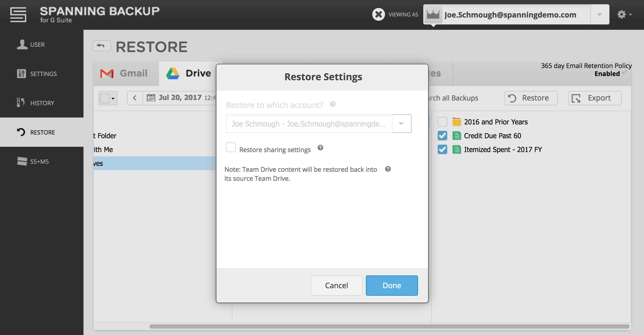The width and height of the screenshot is (644, 335).
Task: Click the crown admin icon
Action: [433, 14]
